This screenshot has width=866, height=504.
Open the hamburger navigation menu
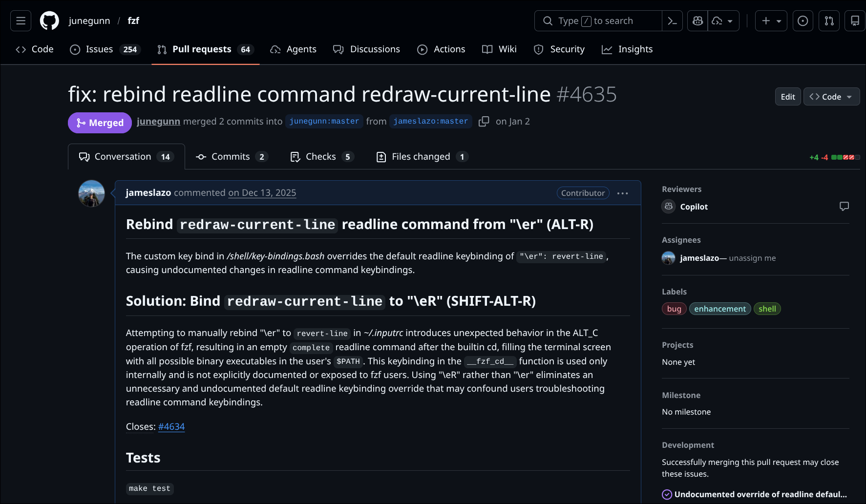click(x=21, y=21)
